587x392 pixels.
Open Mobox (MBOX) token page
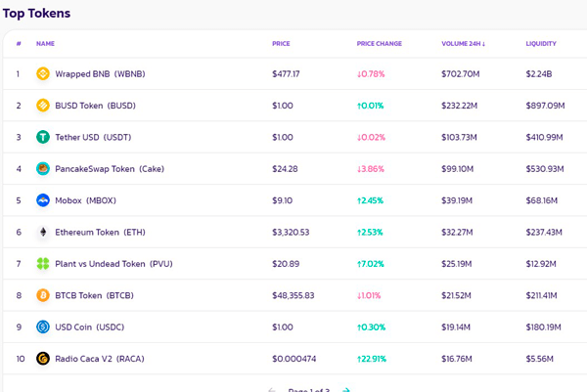[85, 200]
